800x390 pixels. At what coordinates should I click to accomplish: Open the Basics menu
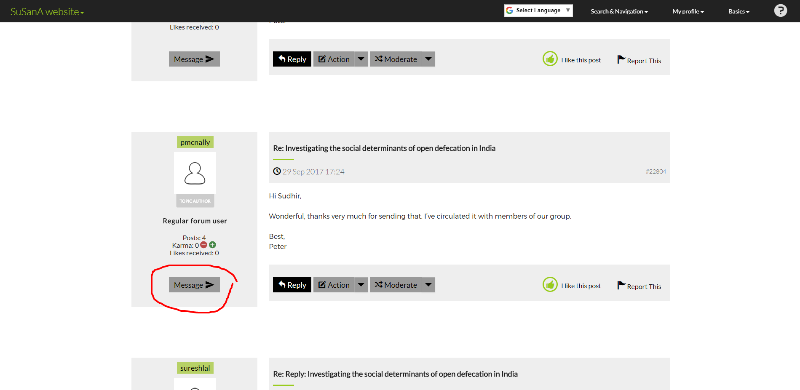tap(739, 11)
